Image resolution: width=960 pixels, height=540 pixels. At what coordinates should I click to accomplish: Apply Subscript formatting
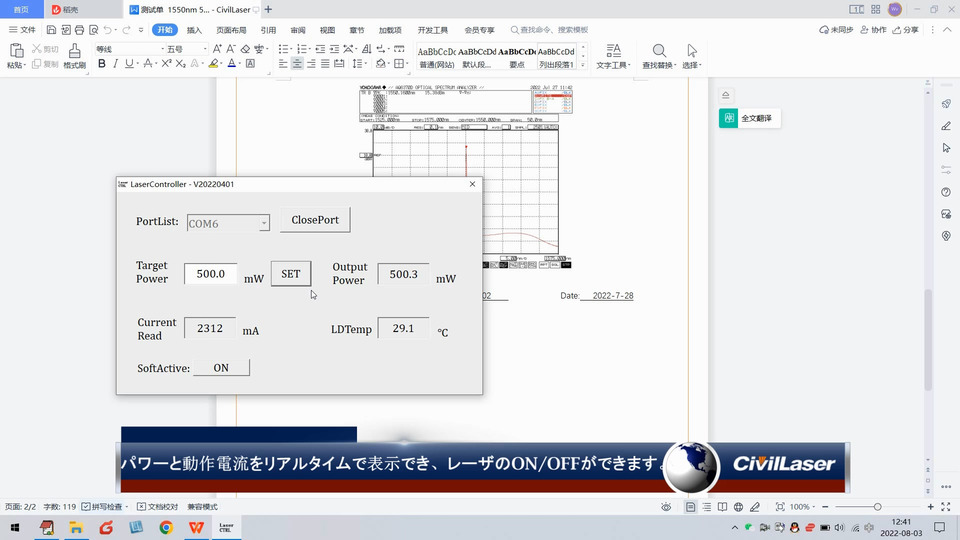pos(180,63)
